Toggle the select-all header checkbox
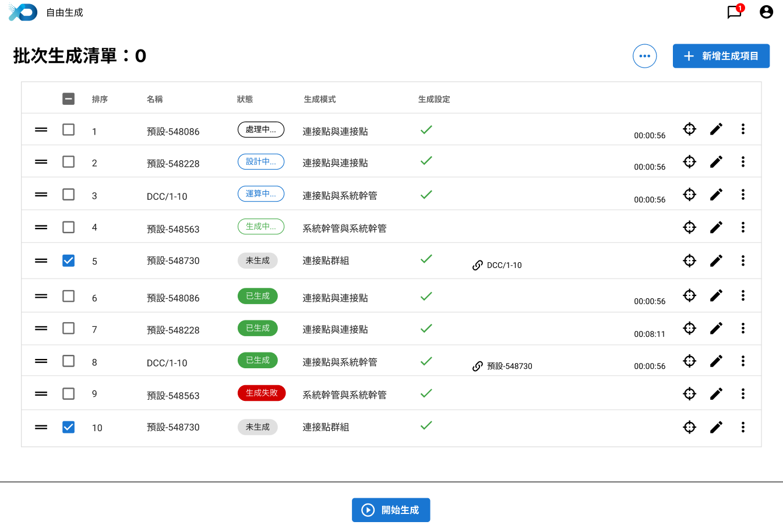Viewport: 783px width, 532px height. click(68, 99)
